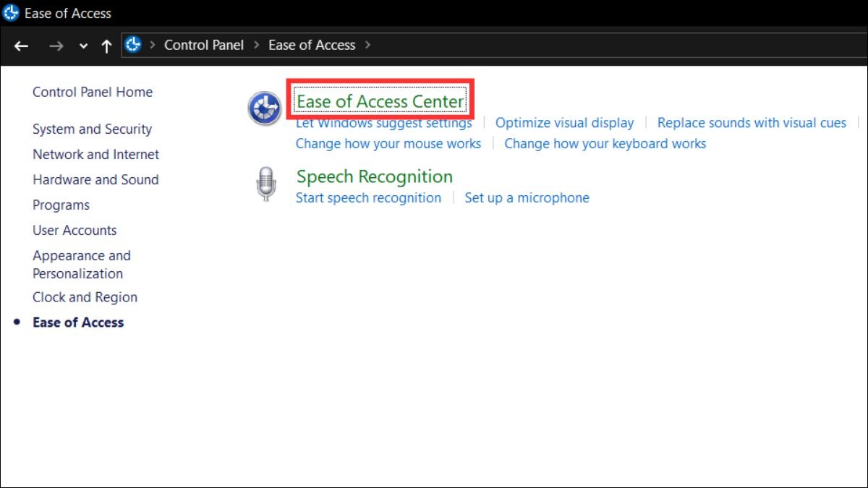Select the Control Panel breadcrumb
This screenshot has height=488, width=868.
pyautogui.click(x=204, y=45)
